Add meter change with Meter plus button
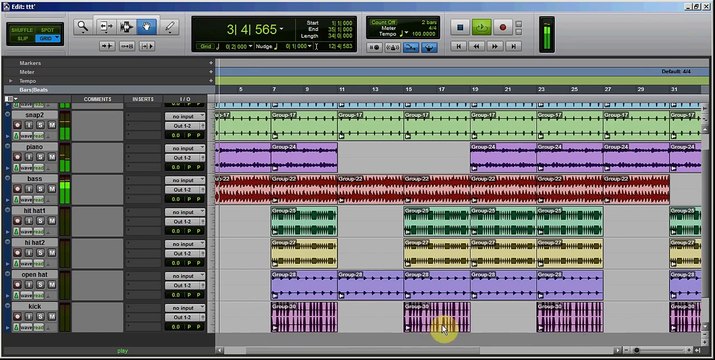The width and height of the screenshot is (715, 360). (211, 72)
